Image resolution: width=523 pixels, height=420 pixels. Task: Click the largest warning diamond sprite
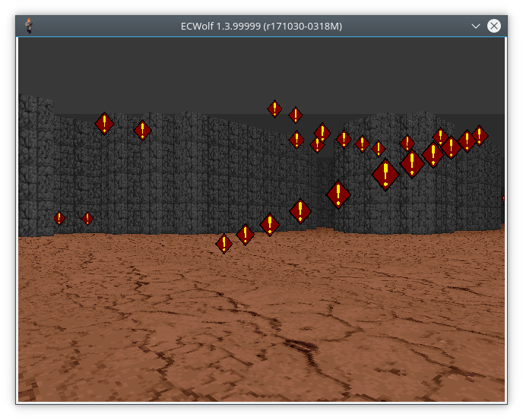point(385,174)
